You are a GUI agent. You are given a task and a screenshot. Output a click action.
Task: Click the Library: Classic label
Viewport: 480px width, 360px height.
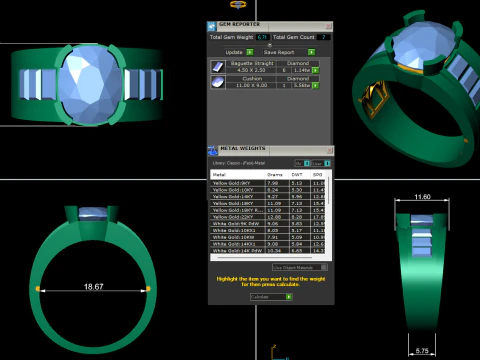point(239,163)
